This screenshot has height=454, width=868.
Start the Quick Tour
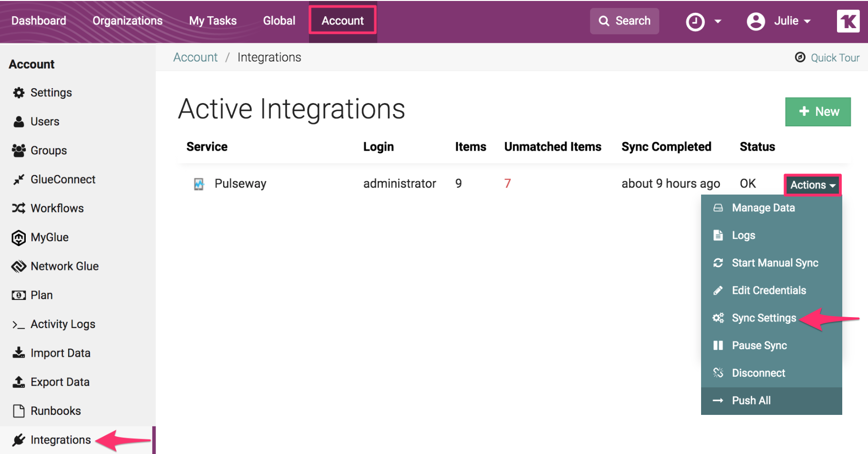coord(827,58)
